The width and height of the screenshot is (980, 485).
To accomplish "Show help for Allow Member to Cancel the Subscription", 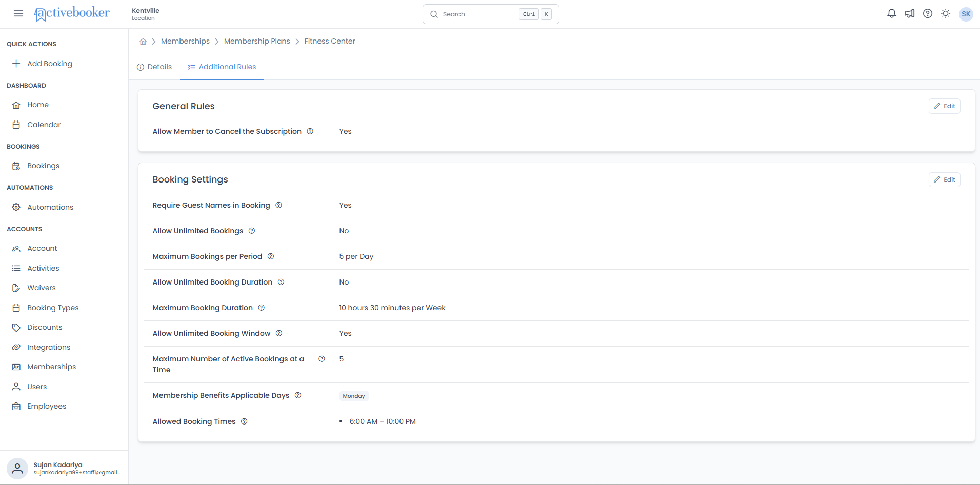I will coord(310,131).
